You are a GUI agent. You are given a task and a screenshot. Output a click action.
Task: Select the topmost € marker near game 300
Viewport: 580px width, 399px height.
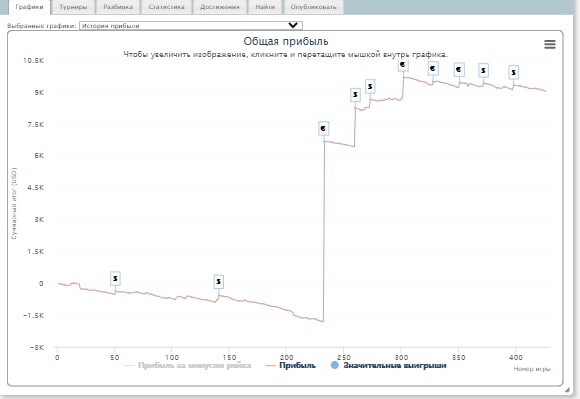click(x=403, y=65)
